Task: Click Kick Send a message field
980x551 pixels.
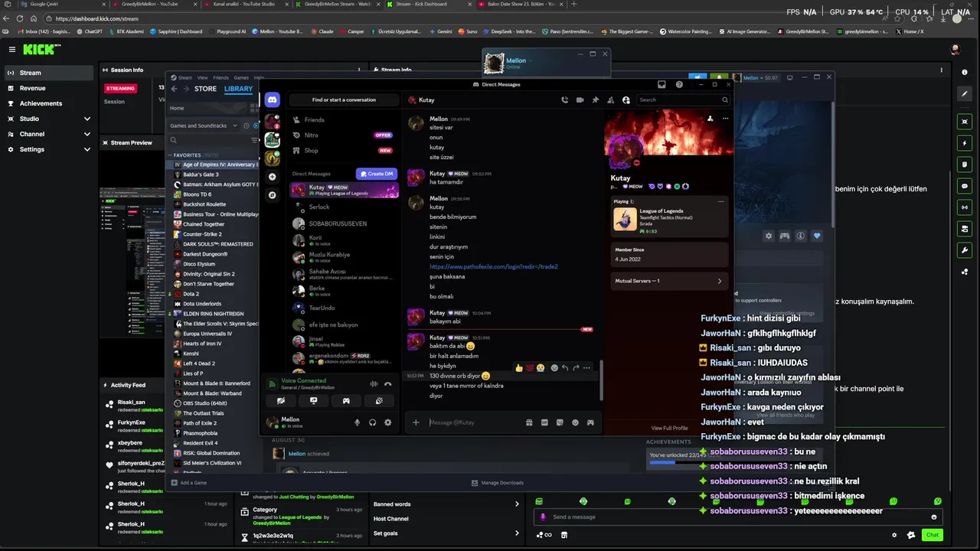Action: [x=739, y=517]
